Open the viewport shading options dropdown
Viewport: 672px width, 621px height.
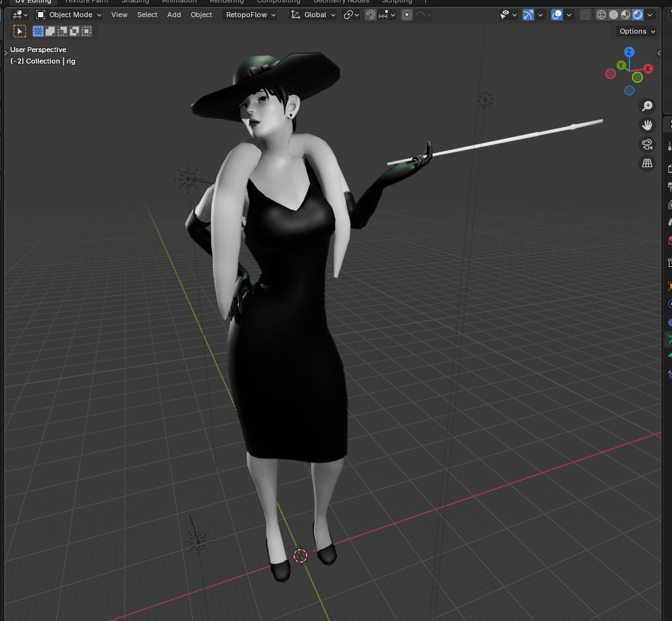point(650,15)
